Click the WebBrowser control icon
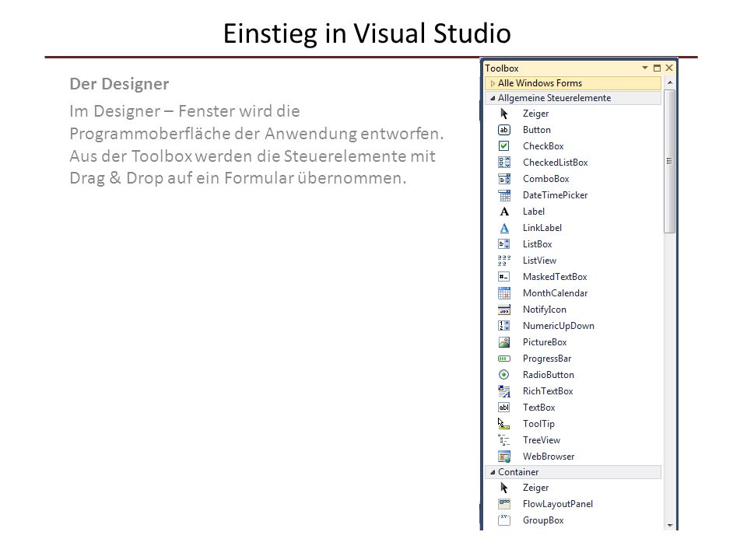Viewport: 747px width, 560px height. click(x=503, y=457)
